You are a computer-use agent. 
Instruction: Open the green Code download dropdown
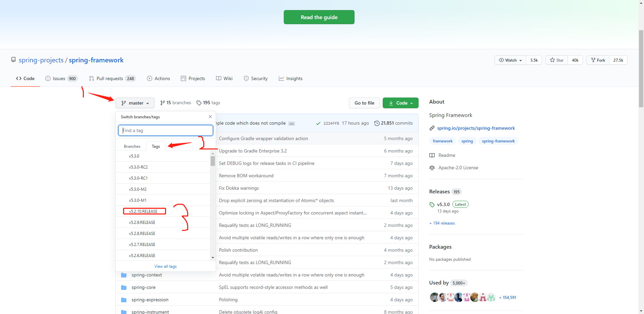point(400,103)
